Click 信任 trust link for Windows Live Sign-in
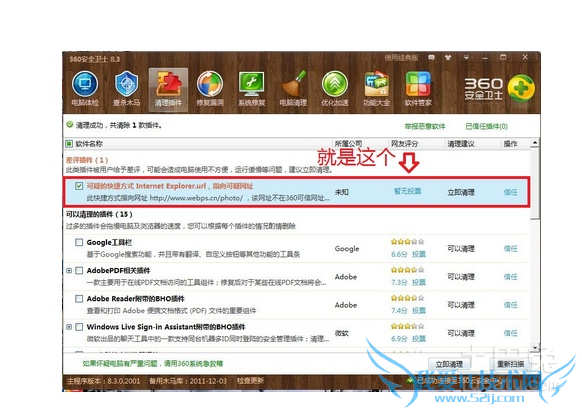This screenshot has width=582, height=413. tap(510, 333)
